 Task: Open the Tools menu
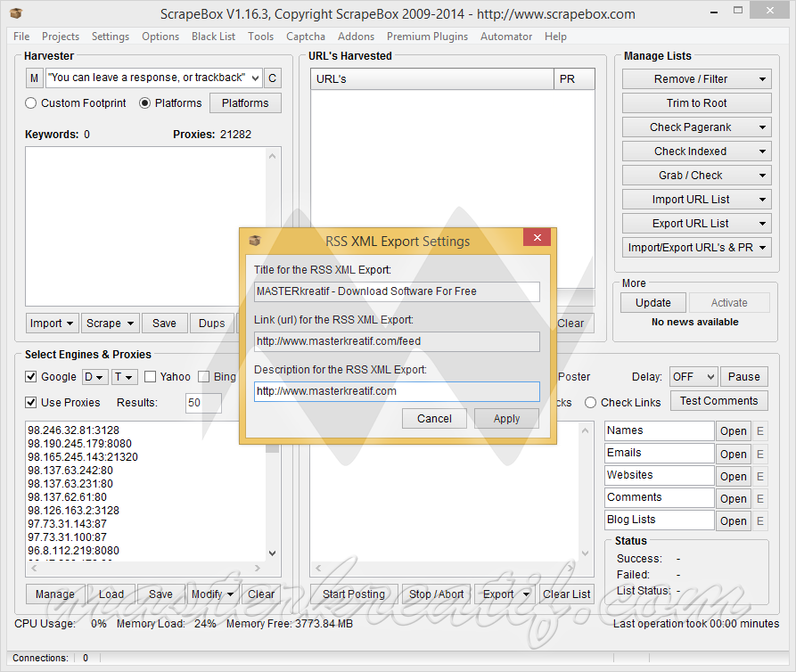tap(260, 37)
